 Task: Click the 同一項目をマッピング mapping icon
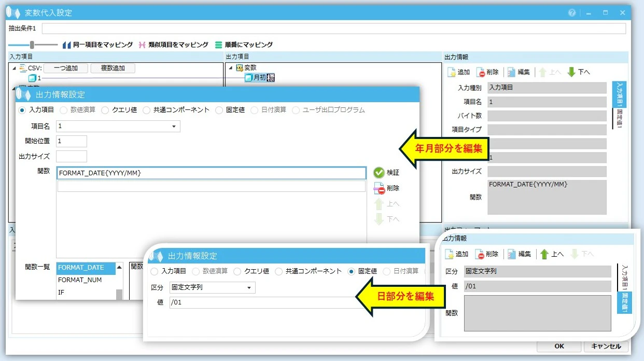click(66, 45)
